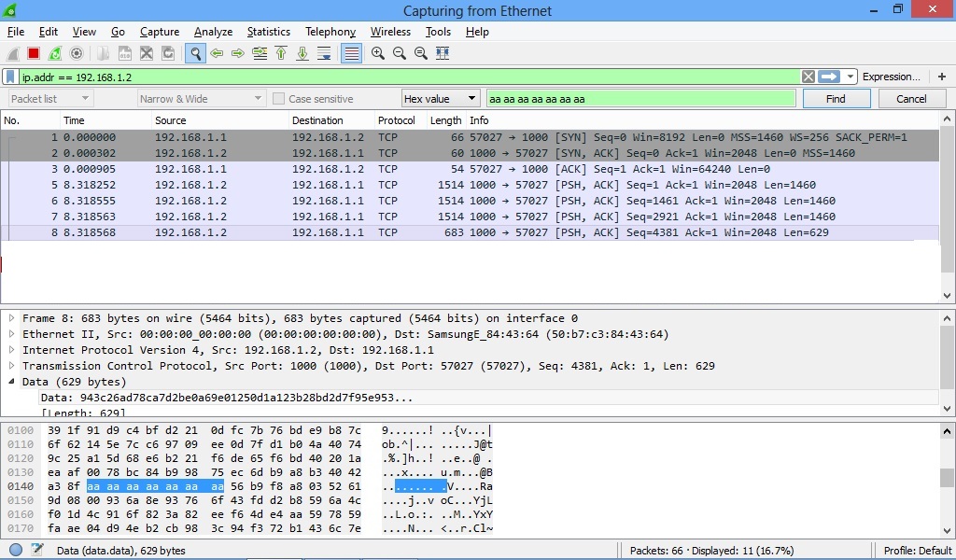
Task: Open the Analyze menu
Action: coord(213,32)
